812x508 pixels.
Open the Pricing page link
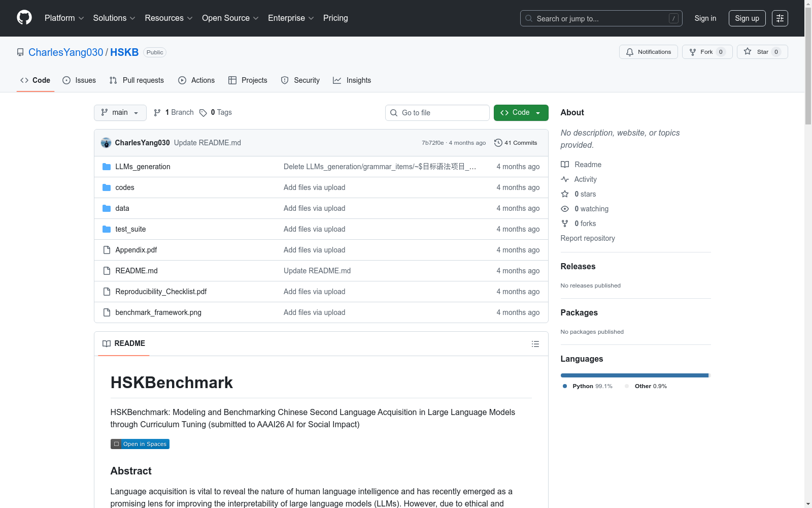pos(335,18)
